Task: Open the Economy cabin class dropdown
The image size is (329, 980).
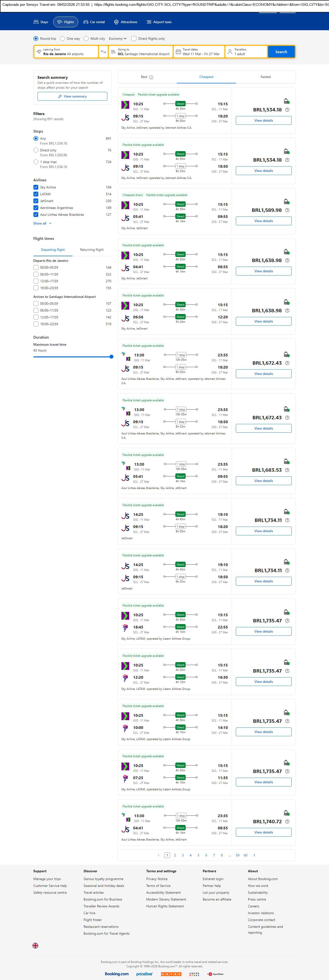Action: click(117, 39)
